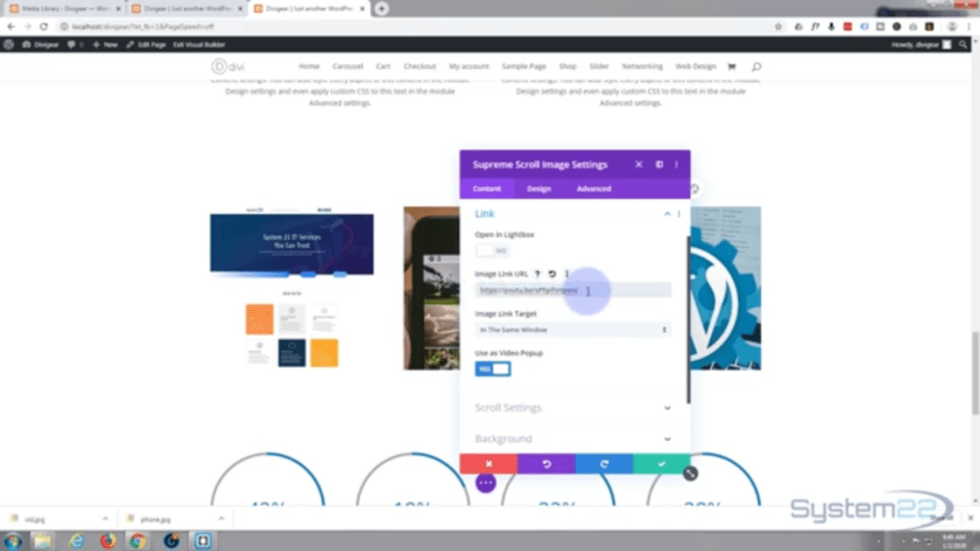
Task: Switch to the Advanced tab
Action: click(593, 188)
